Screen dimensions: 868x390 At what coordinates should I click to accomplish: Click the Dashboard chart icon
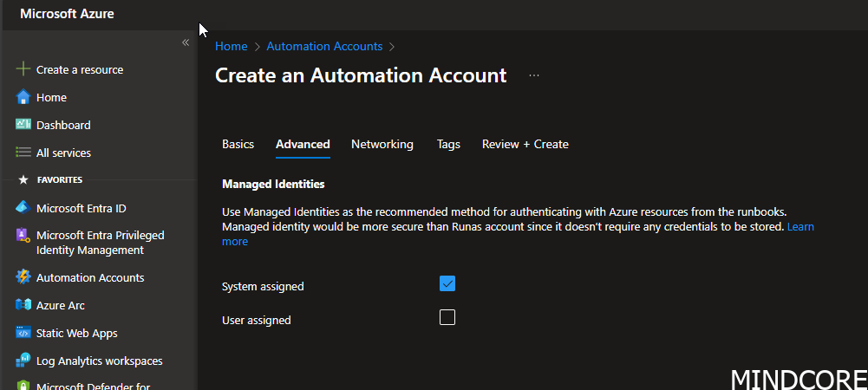[23, 125]
